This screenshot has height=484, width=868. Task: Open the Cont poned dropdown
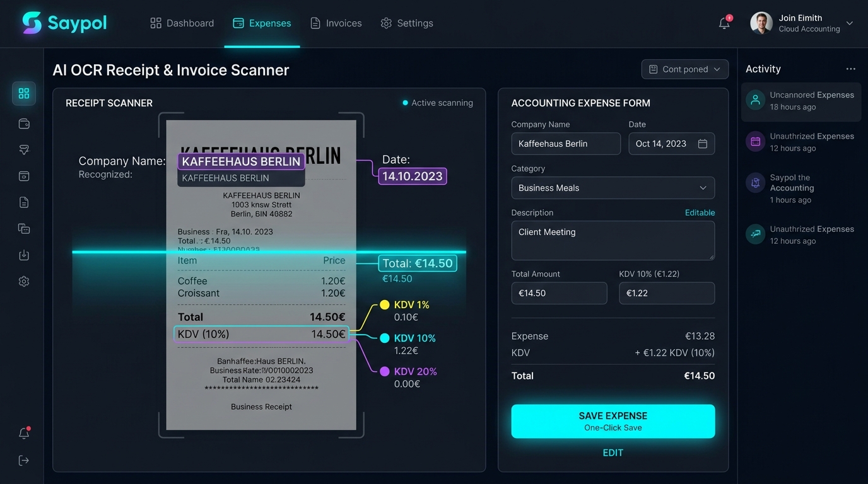[684, 69]
